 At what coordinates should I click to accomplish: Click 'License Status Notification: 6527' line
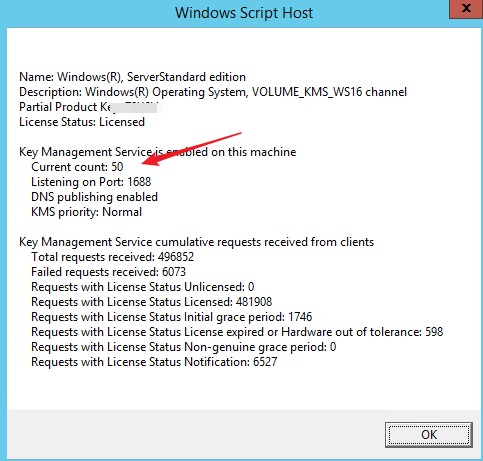[x=154, y=362]
